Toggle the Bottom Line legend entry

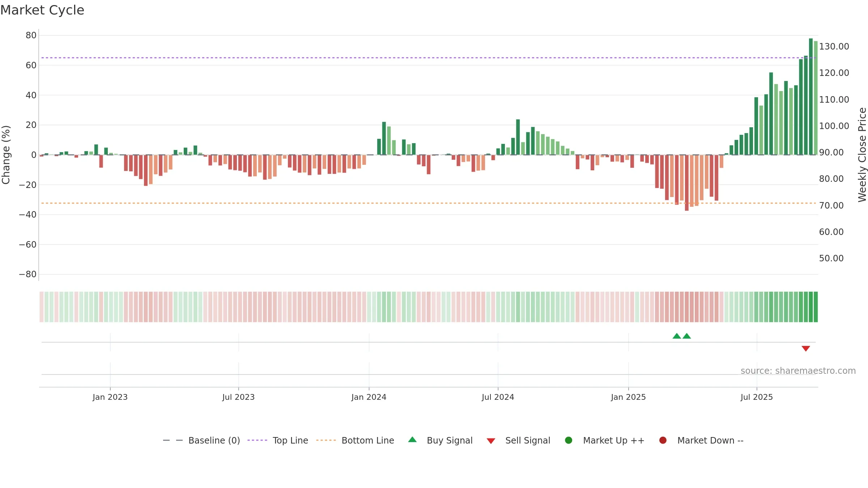point(355,440)
